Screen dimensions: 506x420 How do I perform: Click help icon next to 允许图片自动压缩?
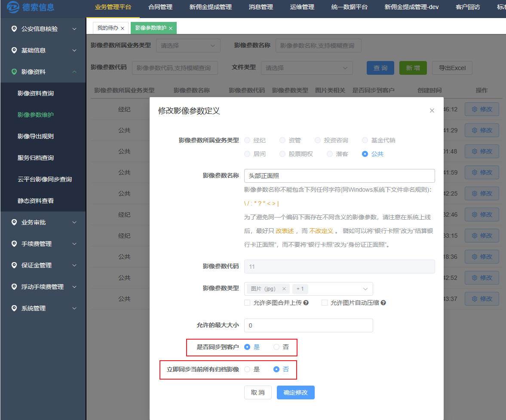pos(383,303)
